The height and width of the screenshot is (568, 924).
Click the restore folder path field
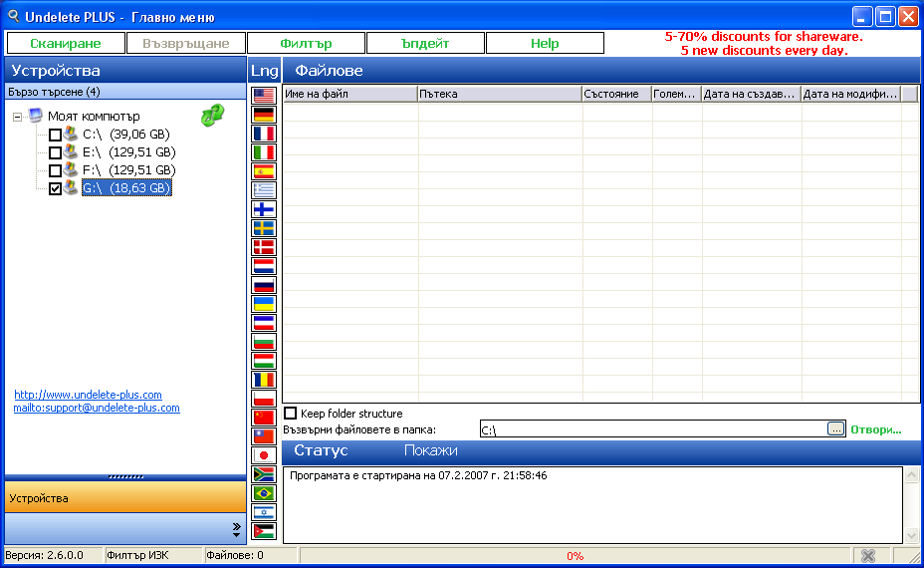pyautogui.click(x=653, y=429)
